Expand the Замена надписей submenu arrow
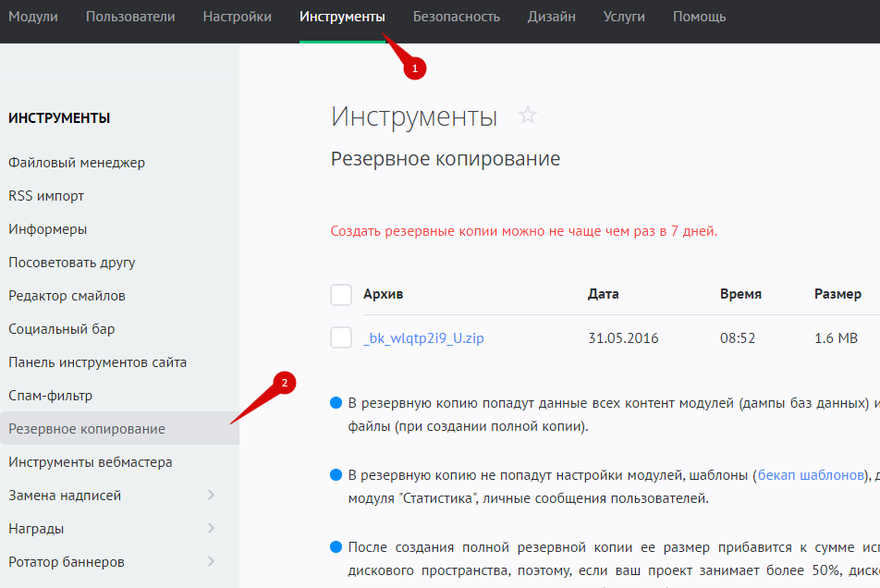This screenshot has height=588, width=880. tap(211, 496)
